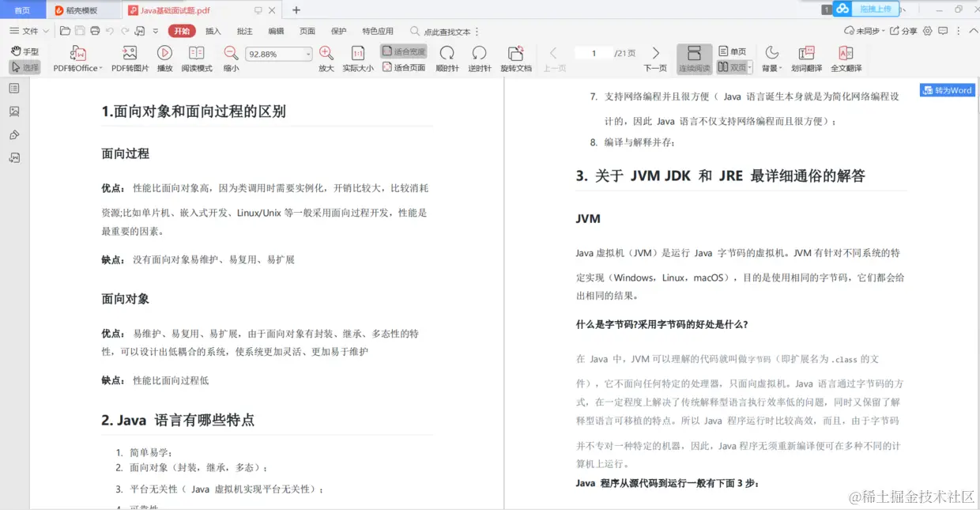Expand the quick access toolbar customize arrow
The height and width of the screenshot is (510, 980).
[x=156, y=31]
